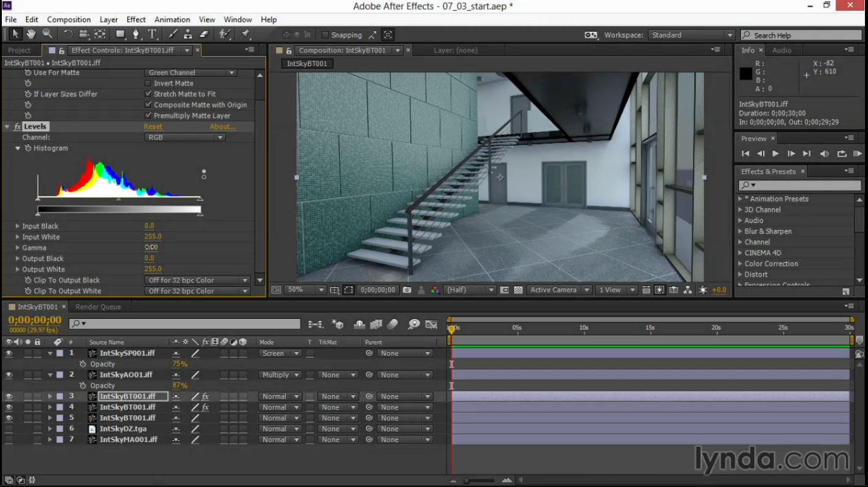Open blend mode dropdown for IntSkySP001.iff
The width and height of the screenshot is (868, 487).
pyautogui.click(x=279, y=354)
